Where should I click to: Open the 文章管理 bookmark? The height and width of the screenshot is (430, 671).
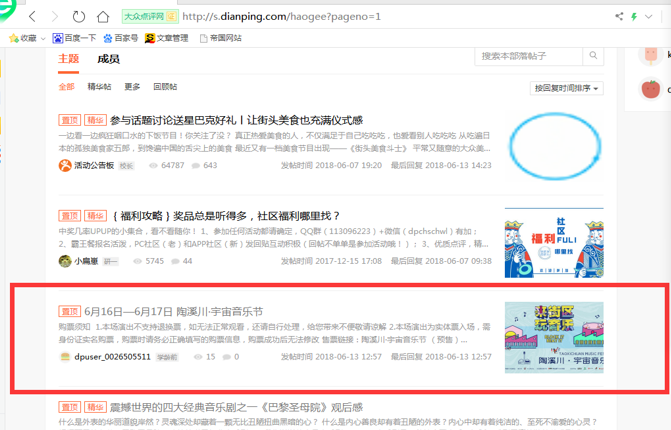[x=166, y=38]
